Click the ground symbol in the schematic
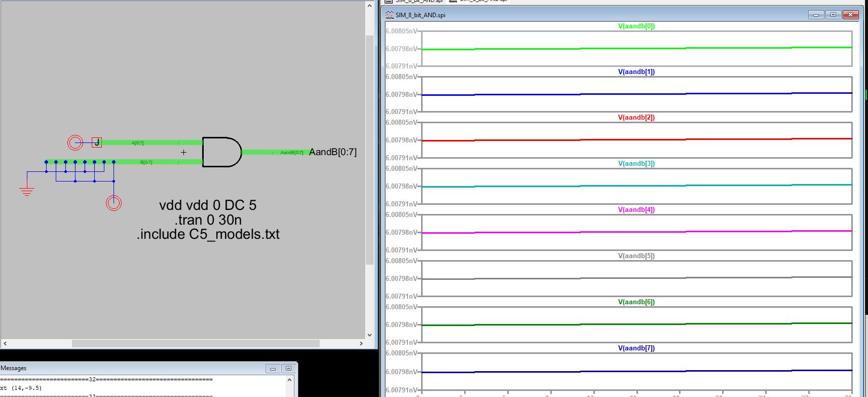The image size is (868, 397). [27, 191]
